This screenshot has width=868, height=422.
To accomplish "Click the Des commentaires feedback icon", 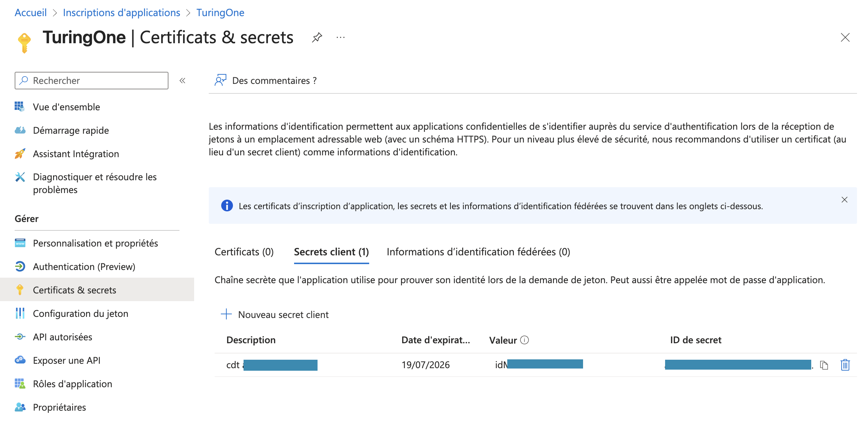I will pos(220,80).
